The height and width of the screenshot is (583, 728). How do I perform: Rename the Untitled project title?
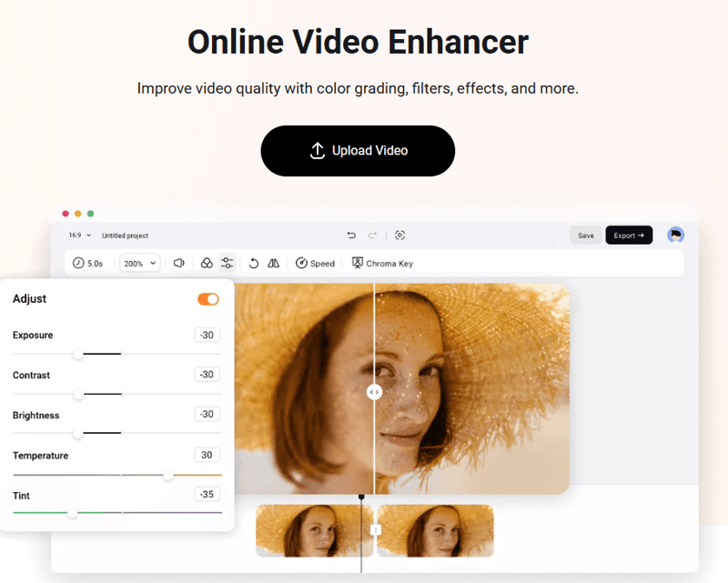click(126, 235)
